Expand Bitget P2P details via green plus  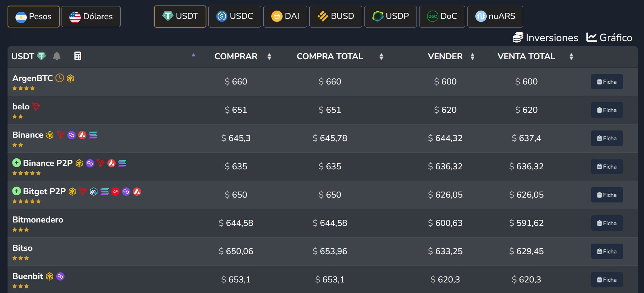pos(17,191)
